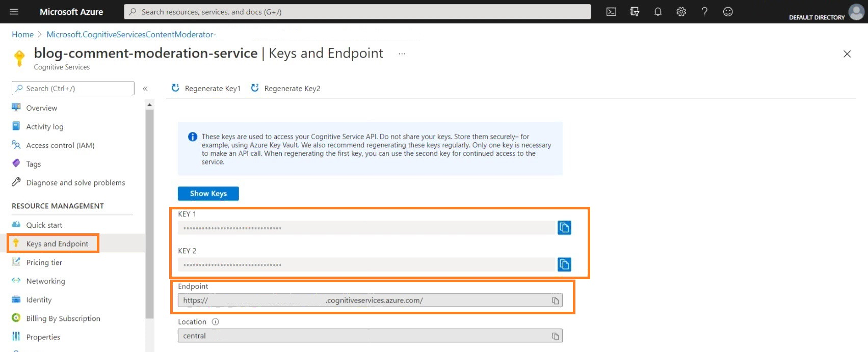The image size is (868, 352).
Task: Close the Keys and Endpoint blade
Action: pos(847,54)
